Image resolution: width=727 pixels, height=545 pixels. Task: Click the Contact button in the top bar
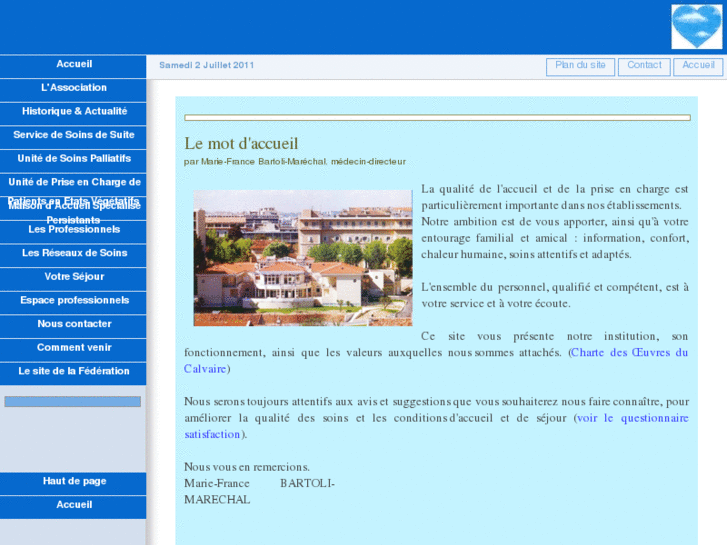pos(644,67)
